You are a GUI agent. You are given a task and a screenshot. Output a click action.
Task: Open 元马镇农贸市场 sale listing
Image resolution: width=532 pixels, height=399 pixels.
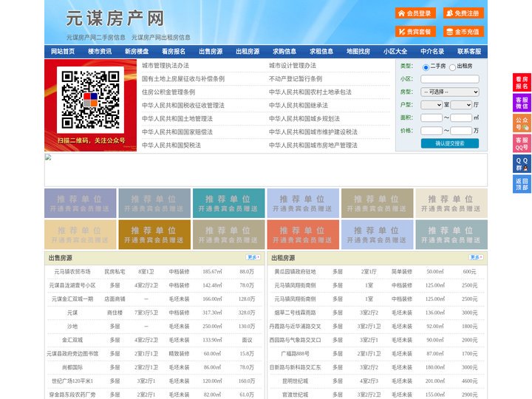point(72,272)
